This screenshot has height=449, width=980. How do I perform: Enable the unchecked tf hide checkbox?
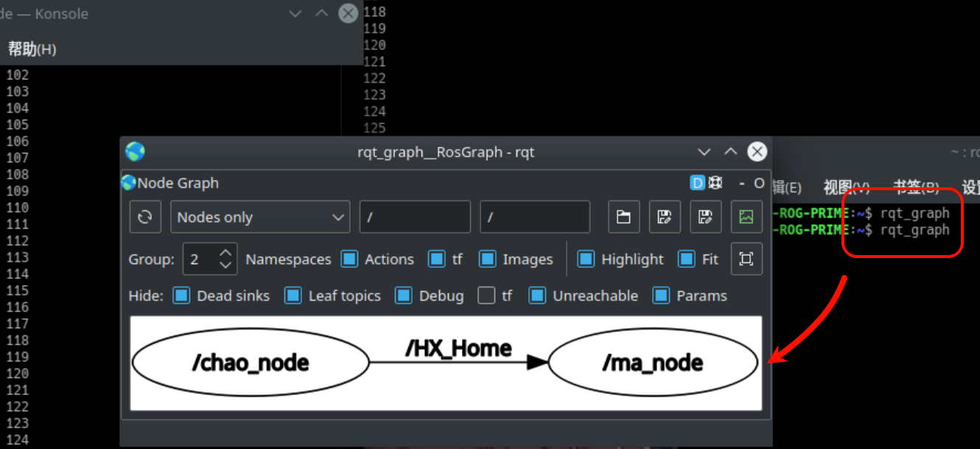pos(486,296)
